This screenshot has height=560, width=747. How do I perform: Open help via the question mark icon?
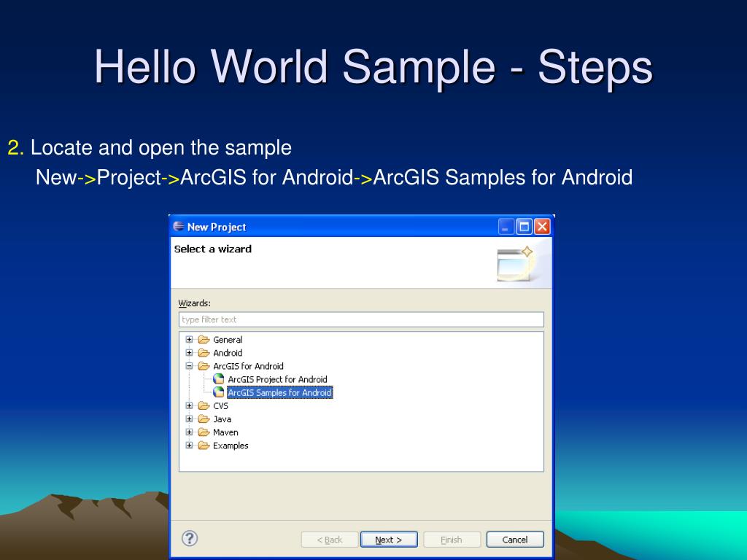point(190,539)
